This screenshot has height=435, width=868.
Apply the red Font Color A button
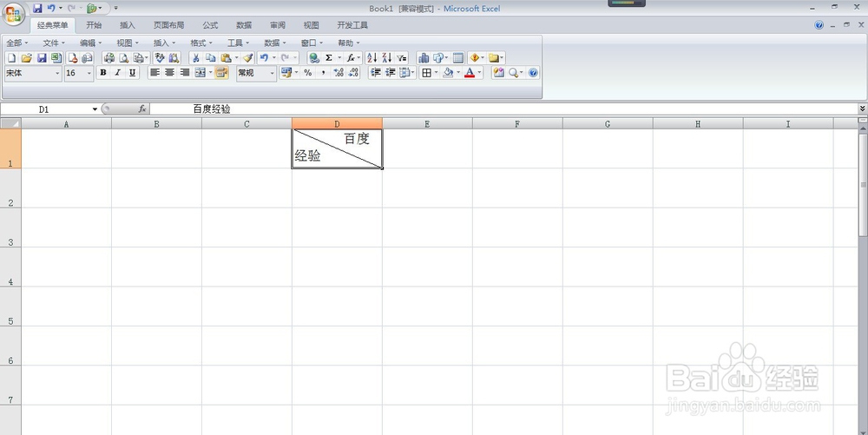click(470, 73)
